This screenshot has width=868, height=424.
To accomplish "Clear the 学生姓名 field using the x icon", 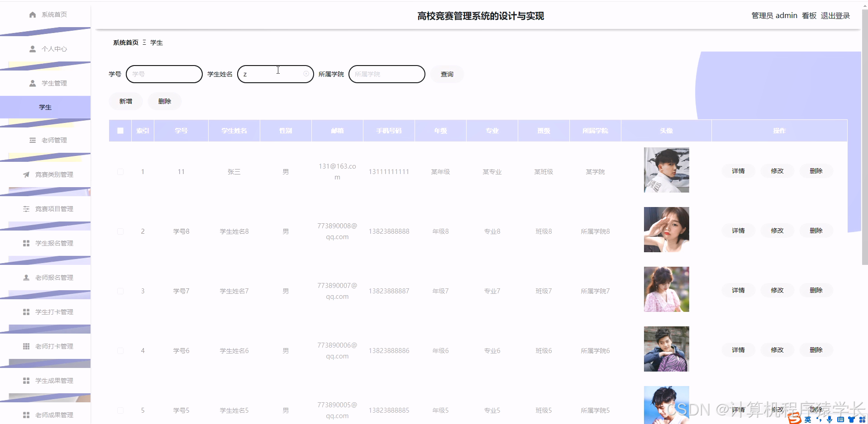I will pyautogui.click(x=306, y=74).
